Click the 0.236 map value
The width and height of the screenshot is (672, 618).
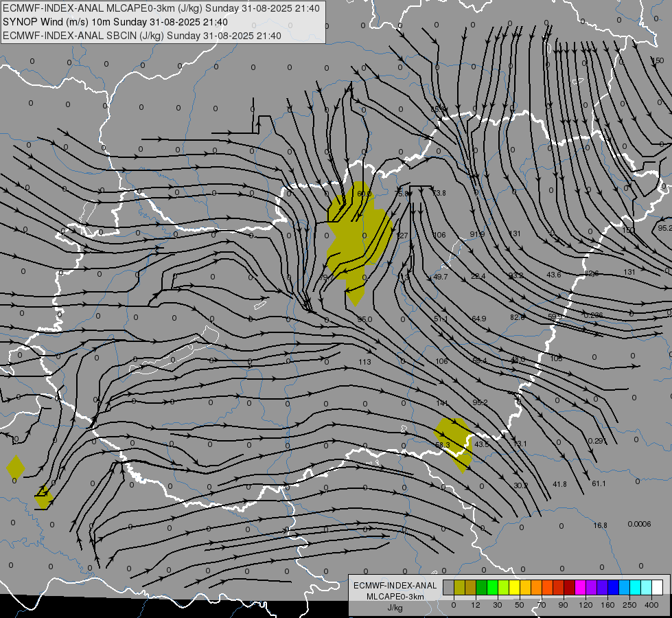coord(594,315)
